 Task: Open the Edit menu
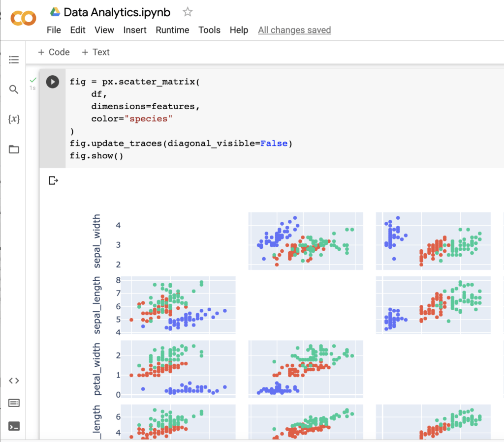click(78, 30)
